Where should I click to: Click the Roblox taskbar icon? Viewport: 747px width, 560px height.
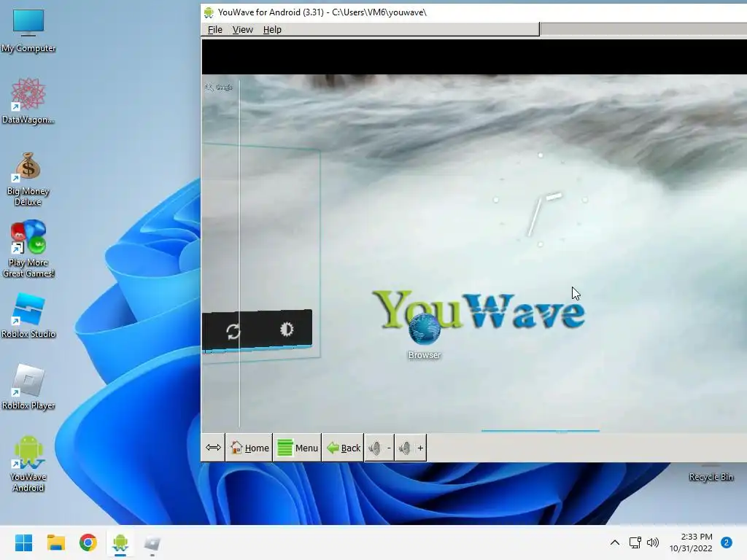click(x=152, y=542)
